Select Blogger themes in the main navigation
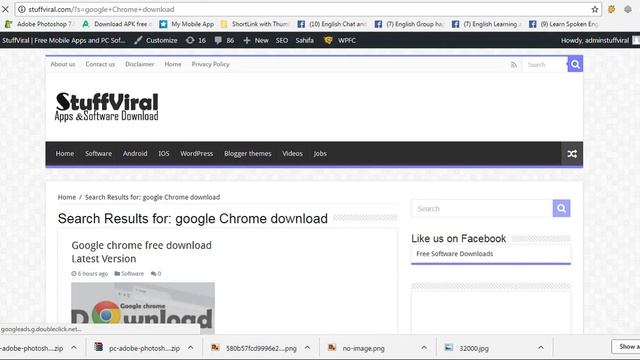 [x=248, y=153]
